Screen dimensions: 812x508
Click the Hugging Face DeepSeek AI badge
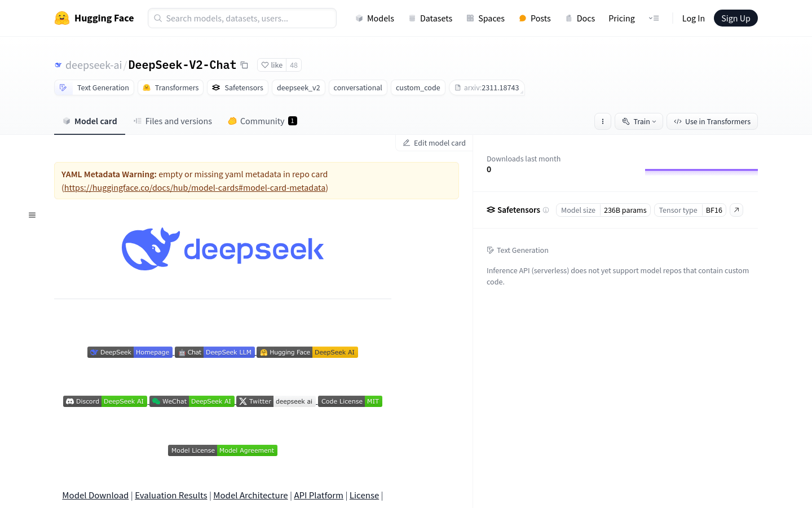click(307, 352)
